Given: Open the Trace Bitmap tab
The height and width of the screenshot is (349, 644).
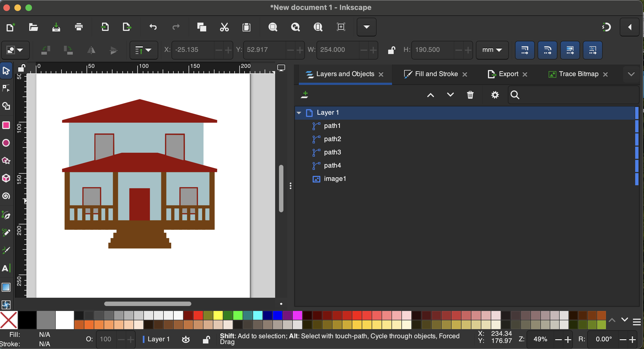Looking at the screenshot, I should click(x=578, y=74).
